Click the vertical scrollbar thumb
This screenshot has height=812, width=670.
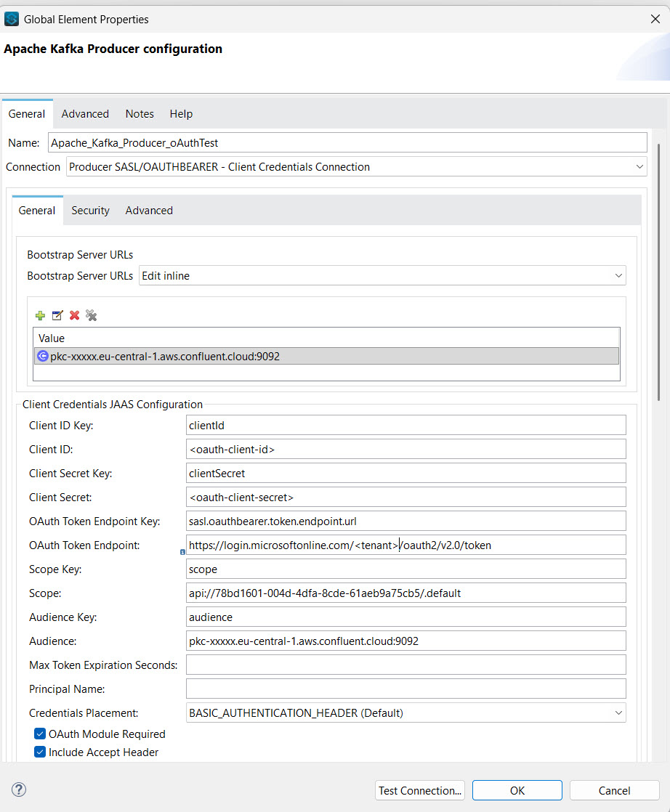658,272
